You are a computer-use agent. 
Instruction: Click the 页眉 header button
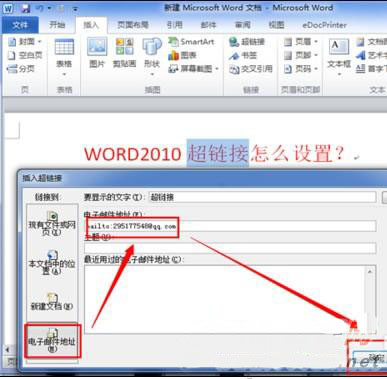coord(298,42)
